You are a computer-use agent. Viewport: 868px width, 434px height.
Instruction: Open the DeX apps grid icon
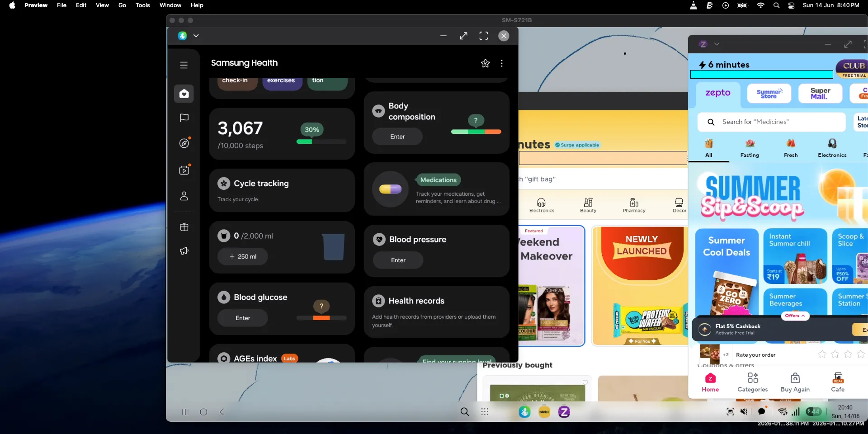485,412
